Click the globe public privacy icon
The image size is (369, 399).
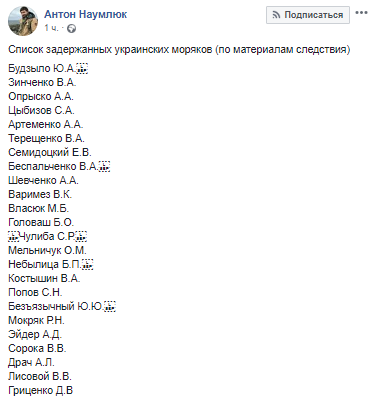pyautogui.click(x=71, y=29)
